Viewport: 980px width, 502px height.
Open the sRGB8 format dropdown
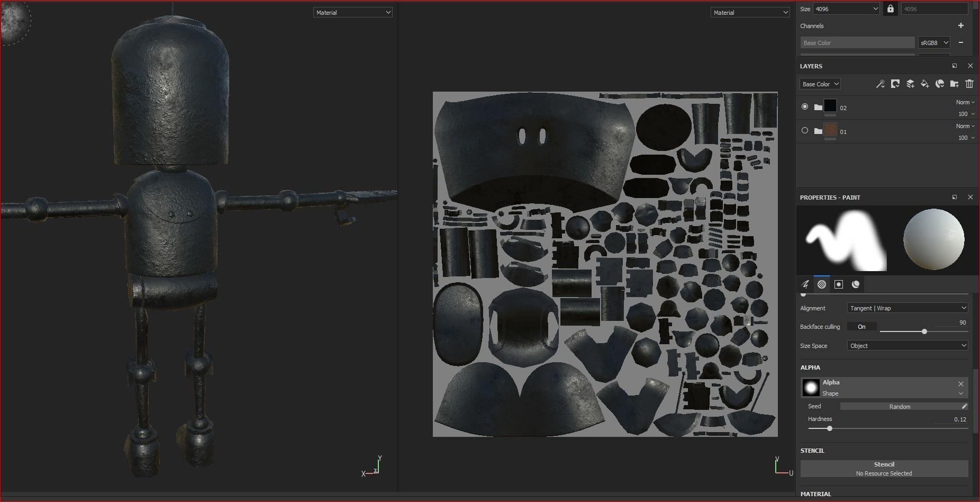click(x=934, y=42)
